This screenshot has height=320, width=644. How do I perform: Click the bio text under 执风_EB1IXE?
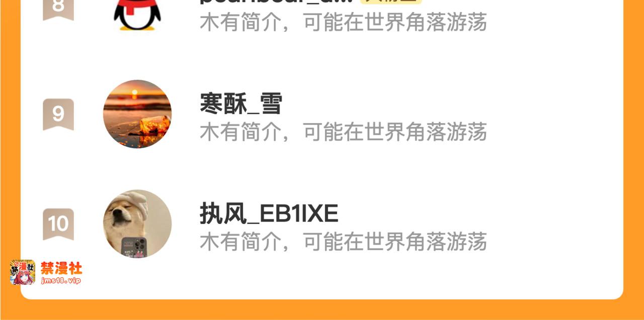coord(343,242)
